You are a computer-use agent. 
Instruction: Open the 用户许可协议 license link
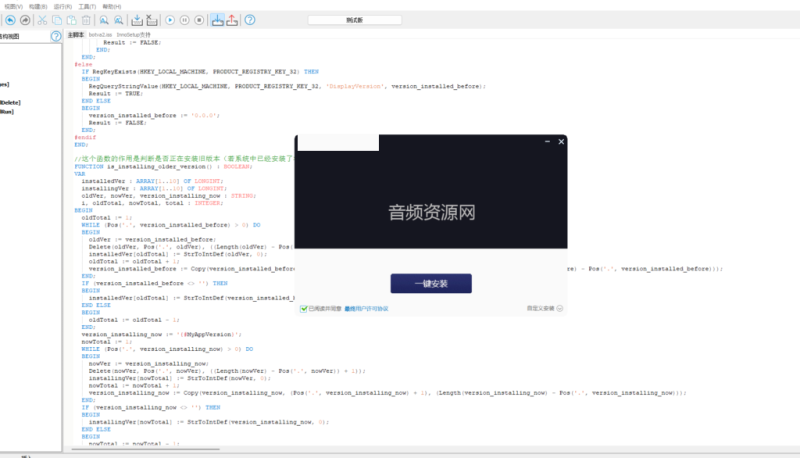click(367, 309)
